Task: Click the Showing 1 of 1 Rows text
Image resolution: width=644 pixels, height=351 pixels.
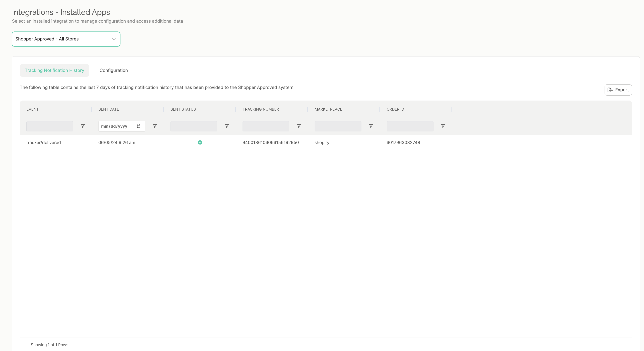Action: [x=49, y=345]
